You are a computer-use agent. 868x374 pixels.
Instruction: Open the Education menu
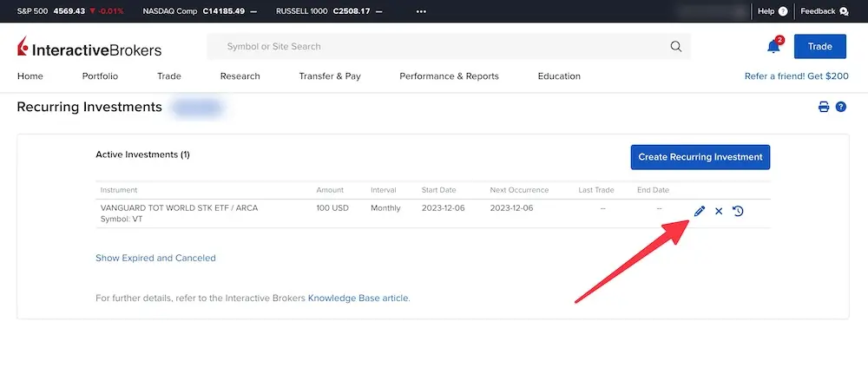coord(559,76)
